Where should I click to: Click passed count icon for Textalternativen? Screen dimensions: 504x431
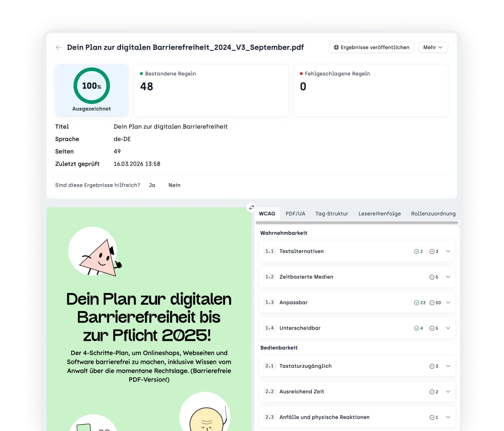click(x=416, y=252)
